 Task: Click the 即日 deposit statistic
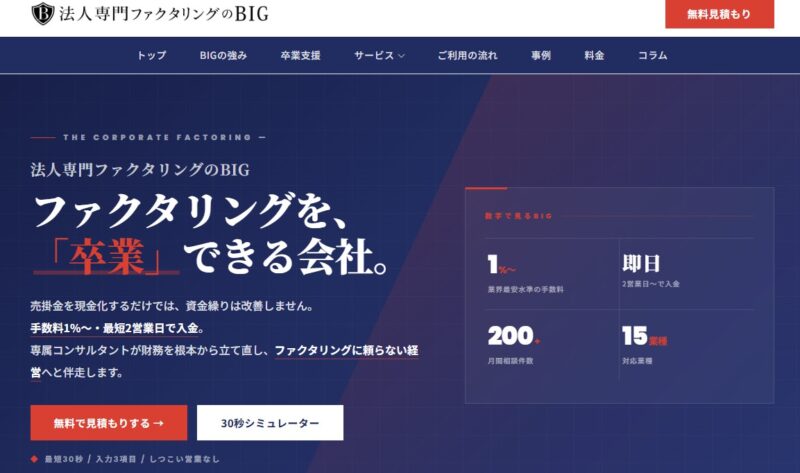641,264
